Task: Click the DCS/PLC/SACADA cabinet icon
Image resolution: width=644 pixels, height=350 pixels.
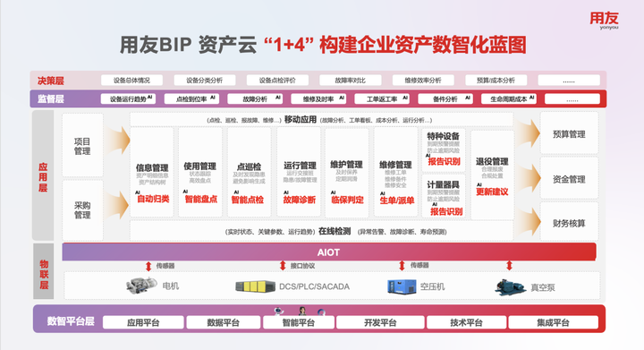Action: (x=255, y=286)
